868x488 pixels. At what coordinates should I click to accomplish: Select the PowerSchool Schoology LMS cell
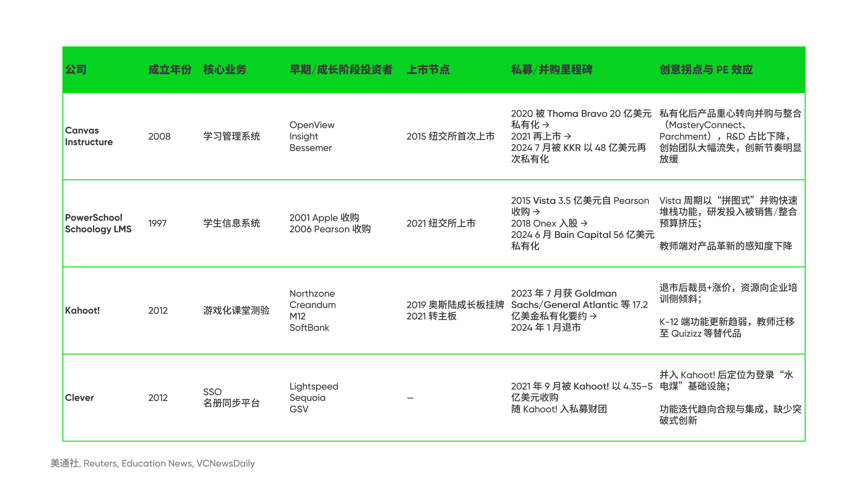coord(98,223)
